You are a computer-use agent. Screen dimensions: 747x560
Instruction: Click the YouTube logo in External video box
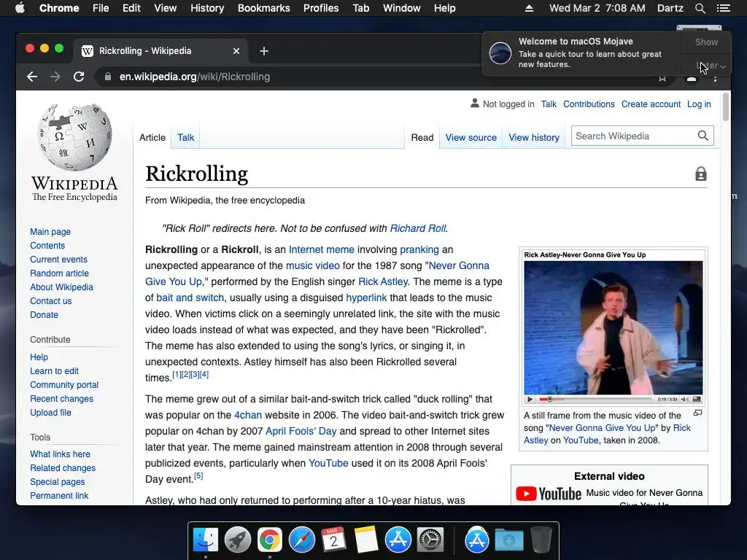click(x=549, y=494)
